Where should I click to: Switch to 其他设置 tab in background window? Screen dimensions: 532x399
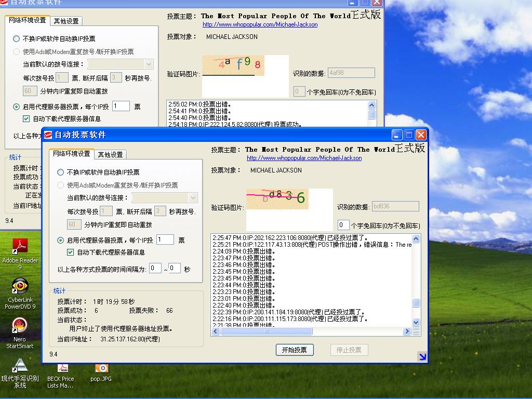pyautogui.click(x=66, y=21)
